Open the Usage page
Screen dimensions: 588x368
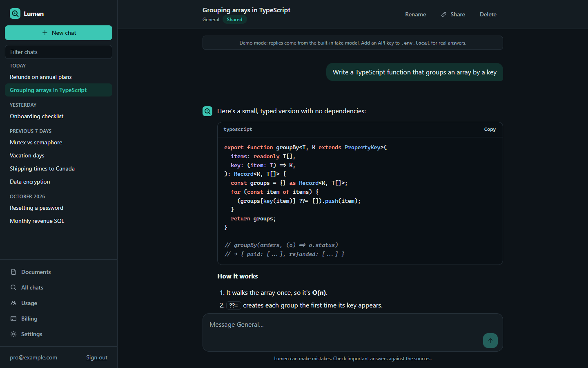click(58, 303)
